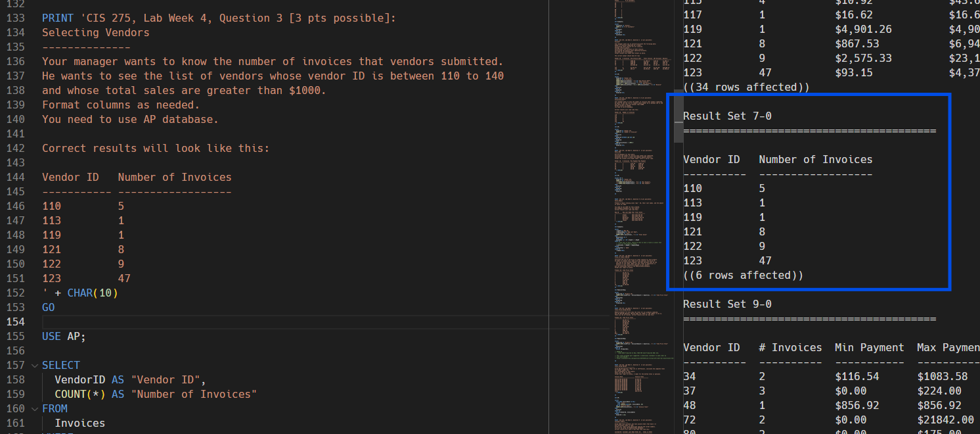Place cursor on empty line 154
This screenshot has height=434, width=980.
[263, 322]
